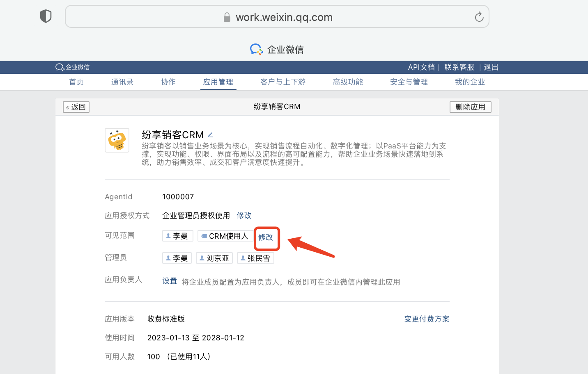Click 退出 to log out
Viewport: 588px width, 374px height.
(x=491, y=67)
